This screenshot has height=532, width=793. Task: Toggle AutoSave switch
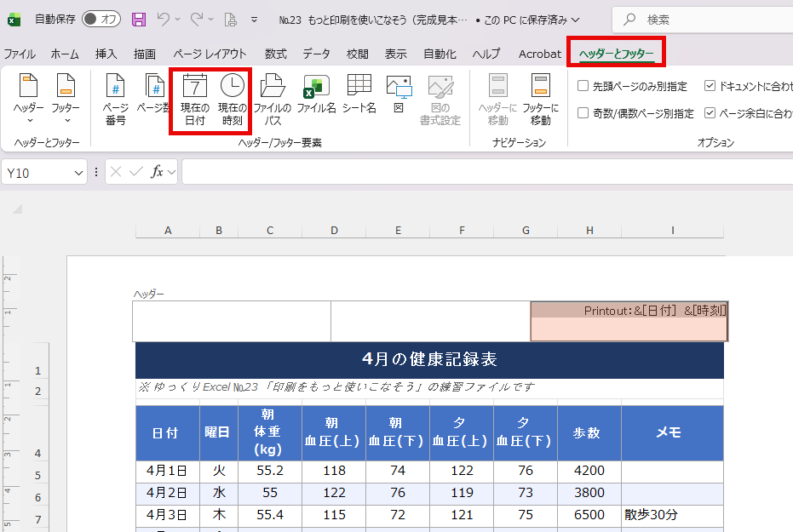[x=101, y=19]
